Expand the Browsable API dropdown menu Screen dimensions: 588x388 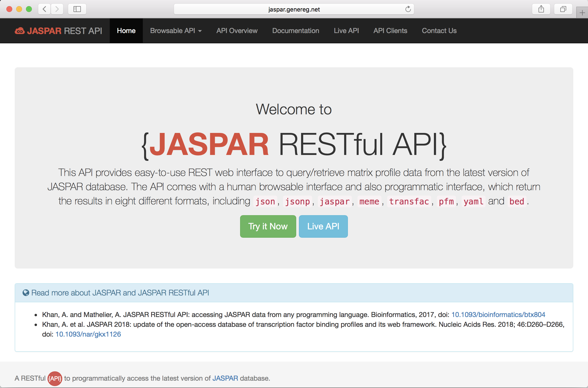pos(176,31)
